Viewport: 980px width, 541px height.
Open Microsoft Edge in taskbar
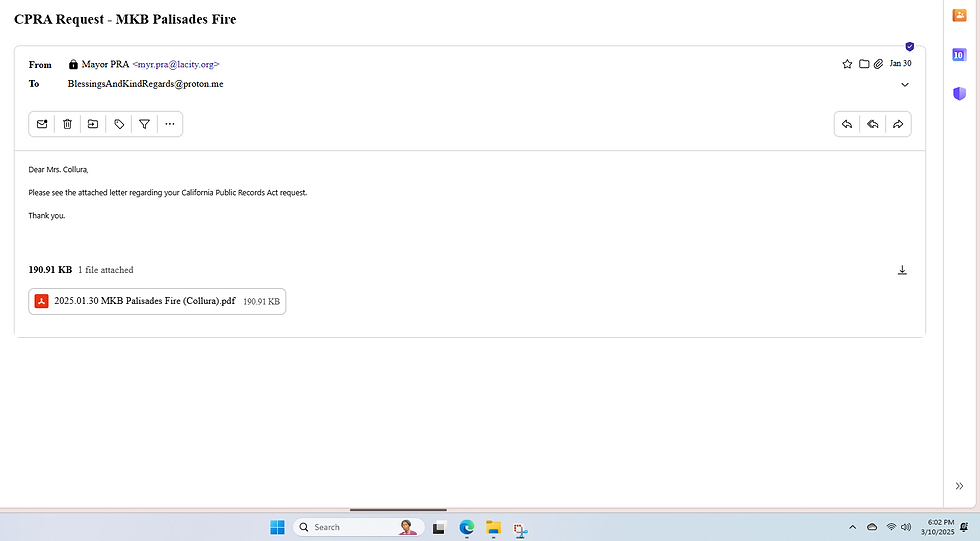click(x=466, y=528)
